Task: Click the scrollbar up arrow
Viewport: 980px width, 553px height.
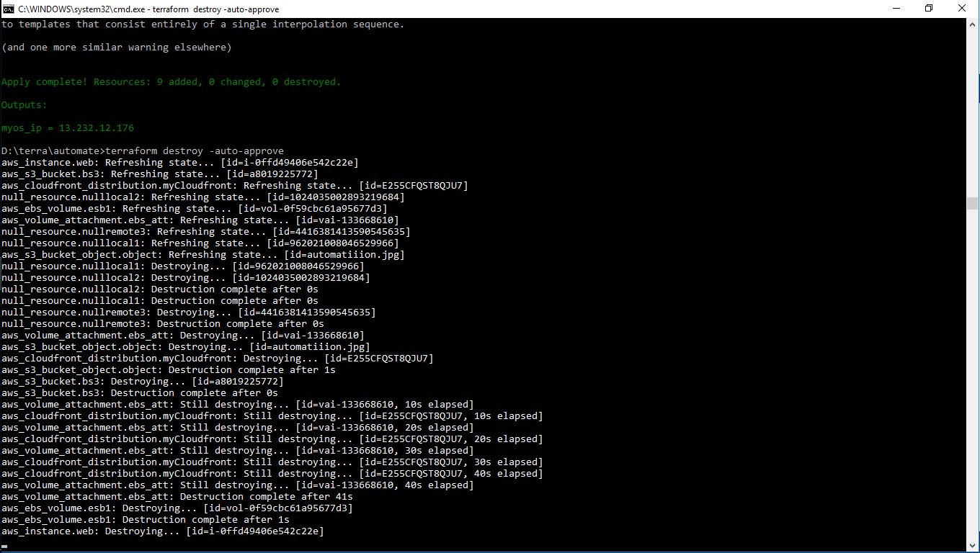Action: (x=973, y=24)
